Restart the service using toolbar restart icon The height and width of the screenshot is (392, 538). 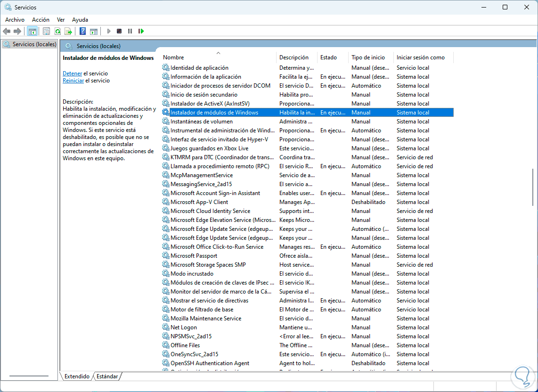coord(141,31)
